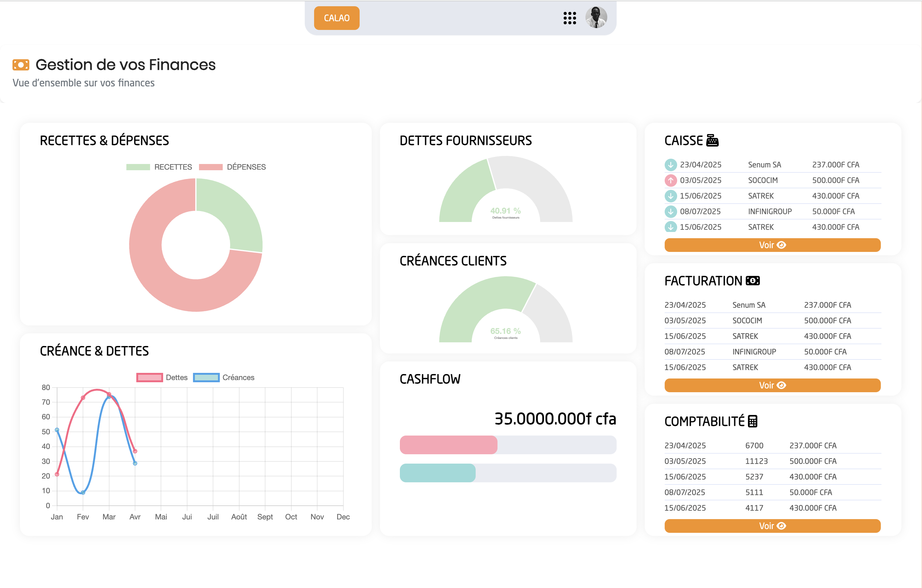Click the Fev data point on the Créances line
Screen dimensions: 922x588
pos(83,493)
